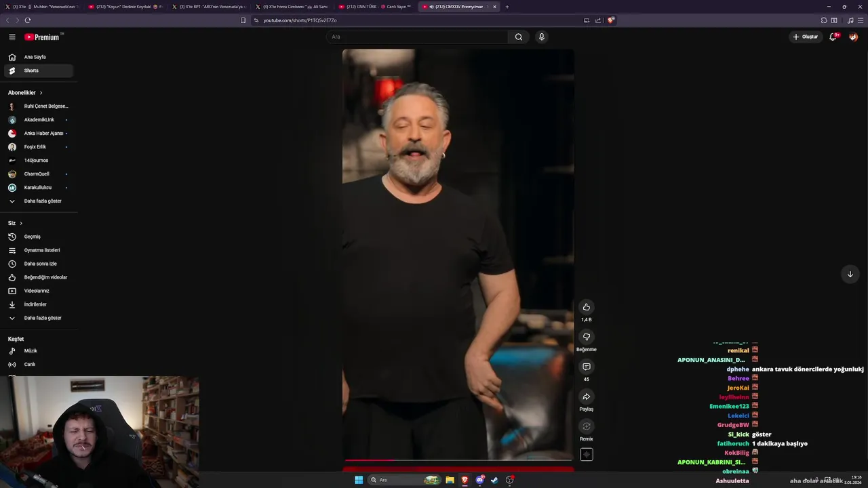This screenshot has height=488, width=868.
Task: Open Foşix Erlik channel
Action: (x=39, y=147)
